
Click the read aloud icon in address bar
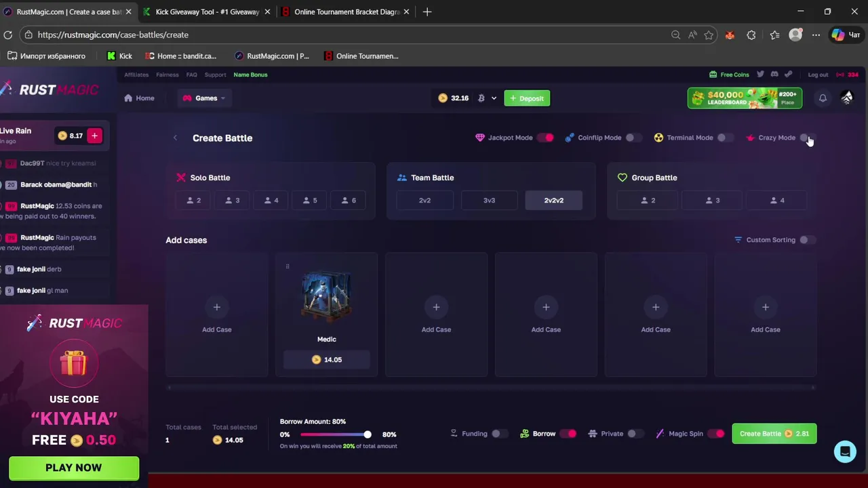point(692,35)
